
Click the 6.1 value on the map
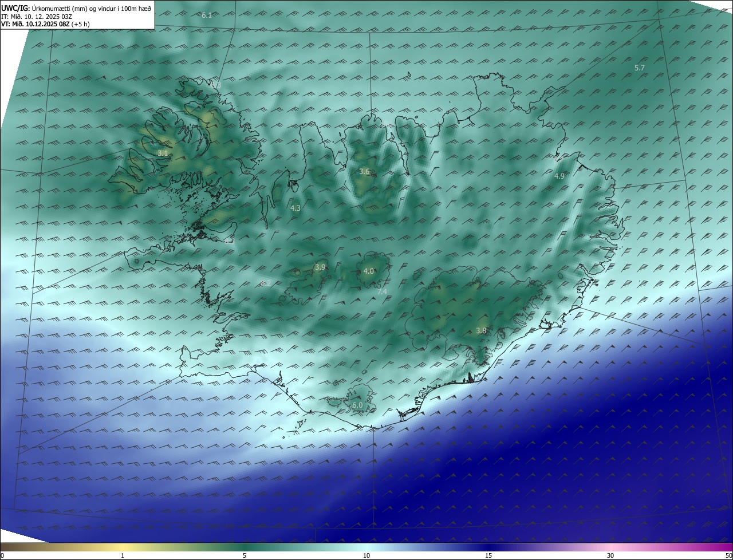(207, 15)
